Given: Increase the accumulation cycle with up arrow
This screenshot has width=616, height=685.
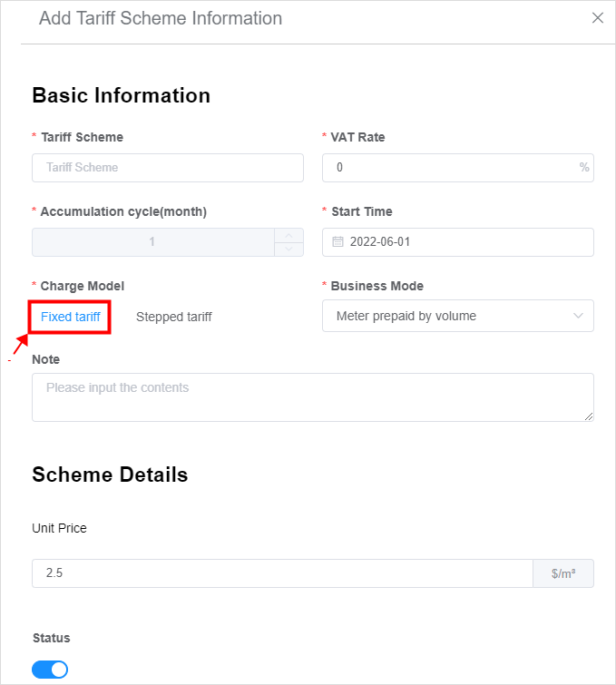Looking at the screenshot, I should [x=288, y=236].
